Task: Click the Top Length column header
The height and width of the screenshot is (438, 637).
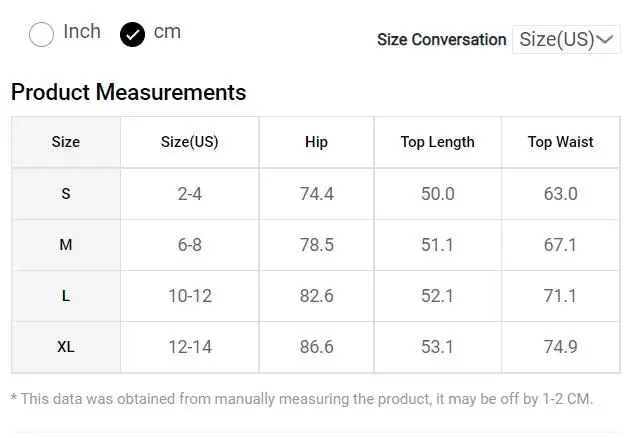Action: pos(437,142)
